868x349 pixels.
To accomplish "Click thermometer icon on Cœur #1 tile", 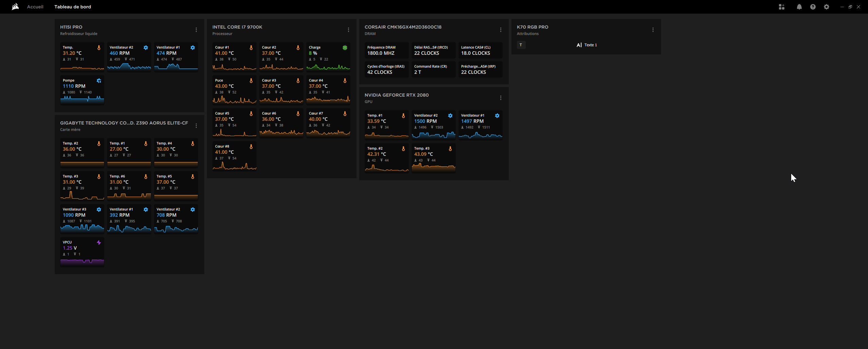I will (x=251, y=48).
